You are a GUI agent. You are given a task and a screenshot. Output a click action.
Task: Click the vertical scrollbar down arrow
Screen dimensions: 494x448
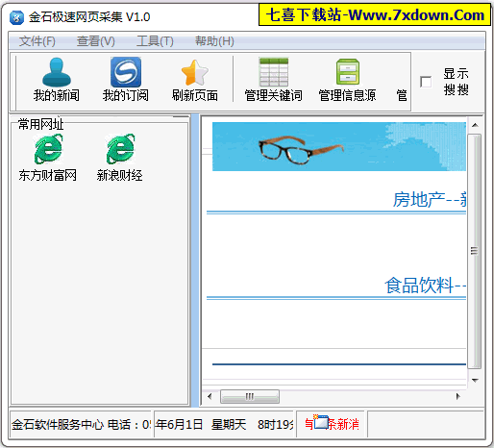click(475, 381)
